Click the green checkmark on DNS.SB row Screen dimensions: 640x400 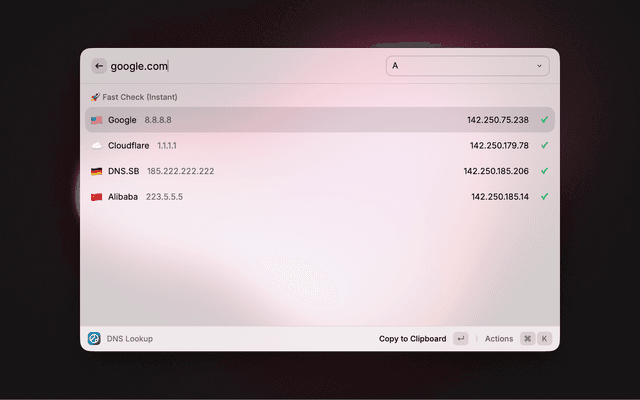click(545, 171)
